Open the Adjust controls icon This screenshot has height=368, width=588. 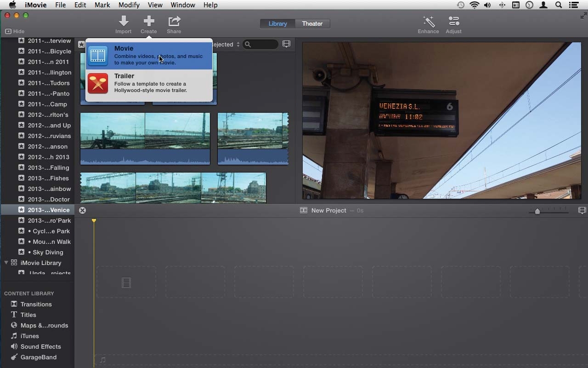point(453,21)
